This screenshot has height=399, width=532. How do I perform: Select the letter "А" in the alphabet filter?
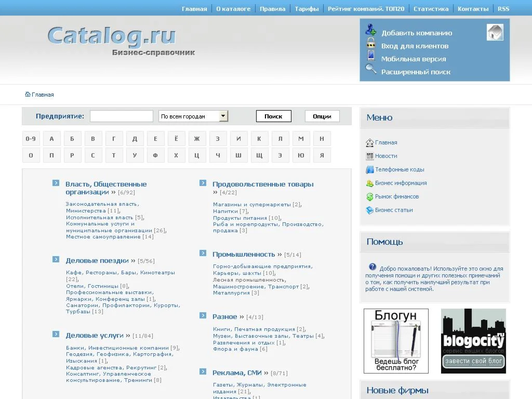51,138
